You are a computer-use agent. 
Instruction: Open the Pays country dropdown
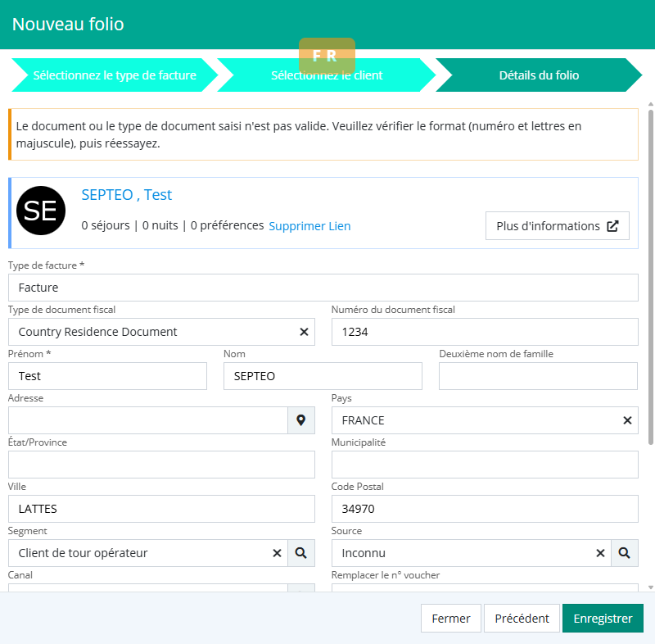pos(475,420)
